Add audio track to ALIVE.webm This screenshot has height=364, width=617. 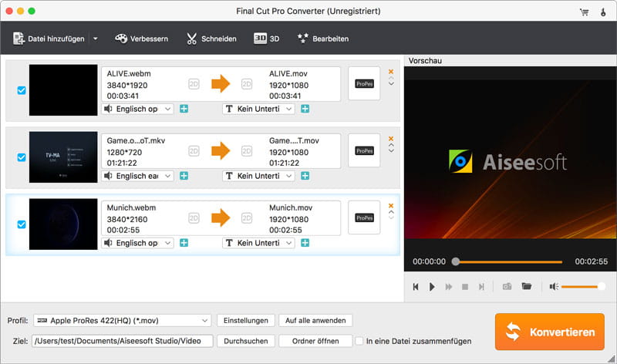click(x=184, y=109)
